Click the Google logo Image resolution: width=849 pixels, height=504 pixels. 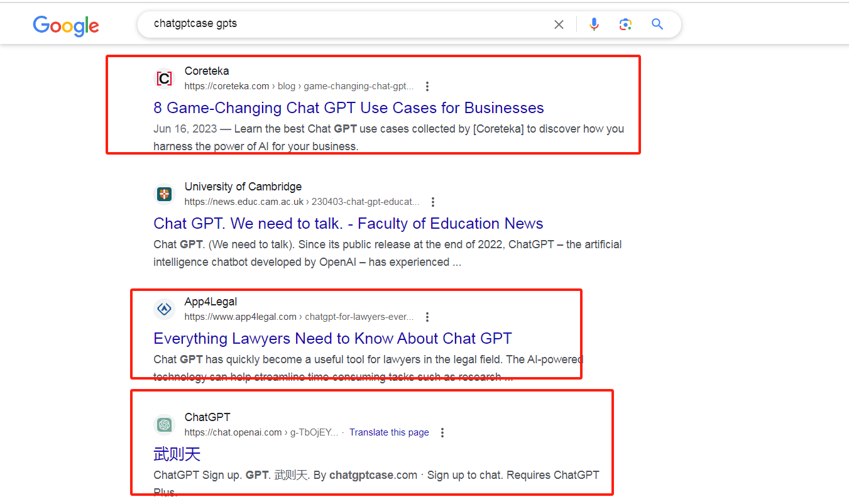pos(66,25)
